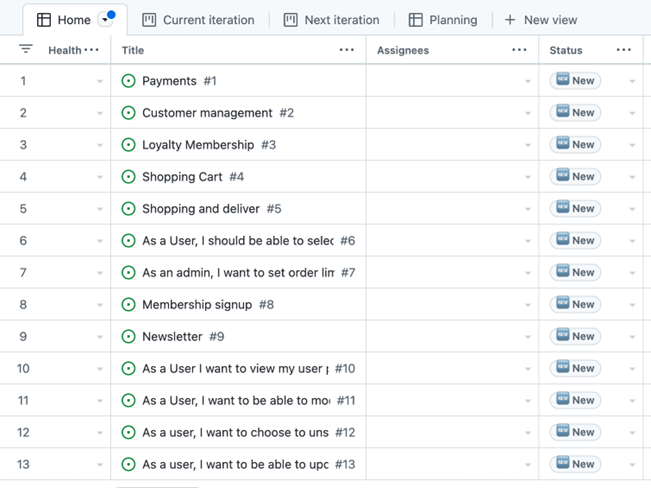Click the open issue icon for issue #7
This screenshot has height=488, width=651.
tap(128, 272)
